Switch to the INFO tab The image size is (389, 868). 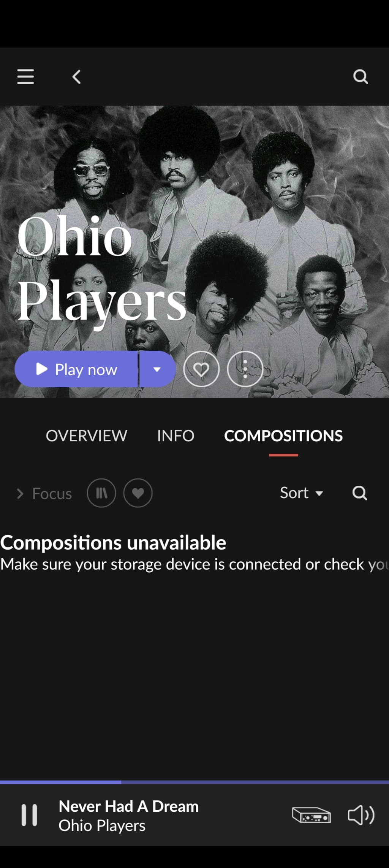tap(176, 436)
